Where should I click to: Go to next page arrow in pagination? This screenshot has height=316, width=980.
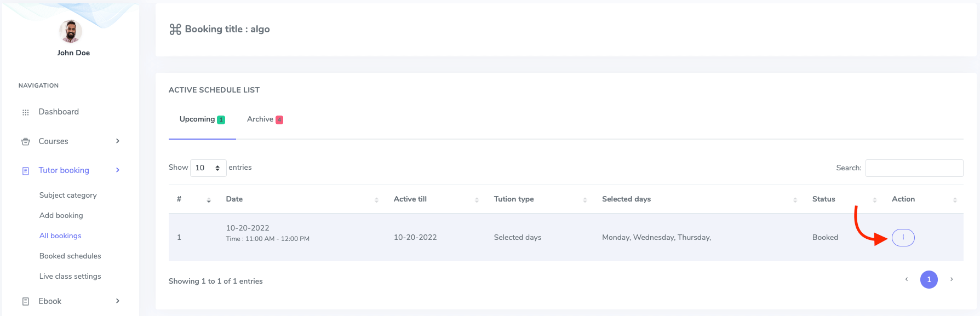[952, 279]
